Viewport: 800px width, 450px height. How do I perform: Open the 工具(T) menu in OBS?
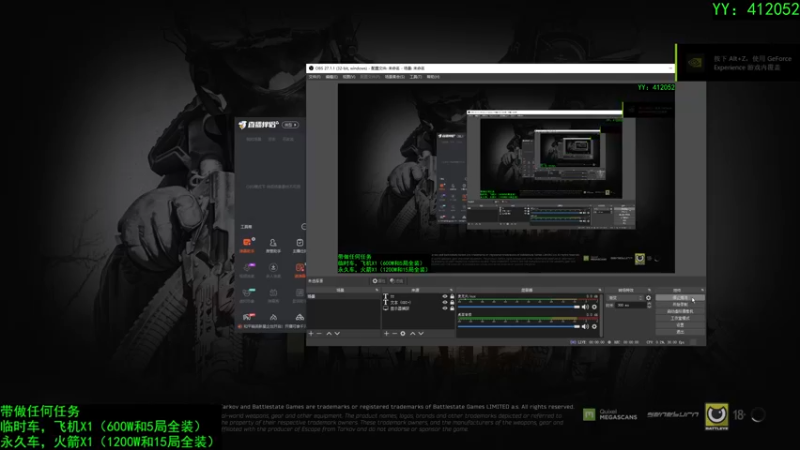click(x=415, y=77)
